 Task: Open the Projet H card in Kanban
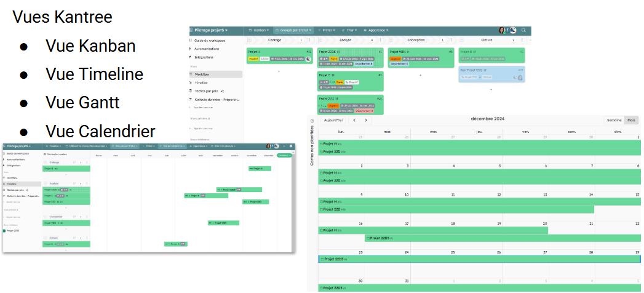[x=279, y=55]
